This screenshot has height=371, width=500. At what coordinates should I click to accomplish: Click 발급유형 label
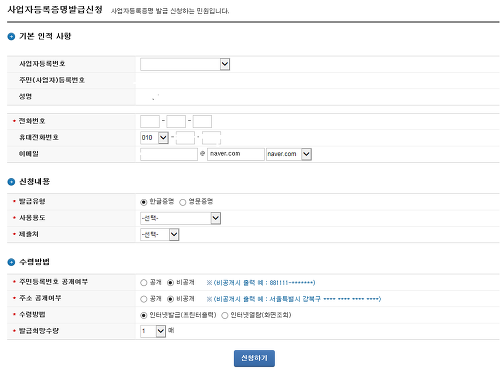[32, 201]
